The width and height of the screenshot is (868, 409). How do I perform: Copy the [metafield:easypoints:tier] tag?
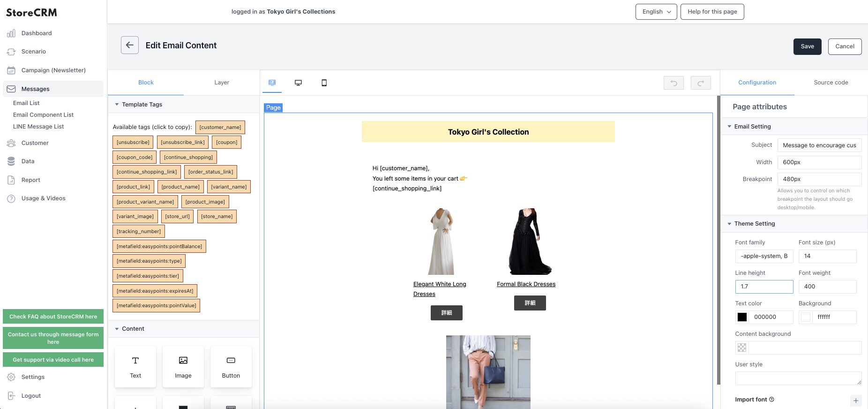(x=148, y=276)
